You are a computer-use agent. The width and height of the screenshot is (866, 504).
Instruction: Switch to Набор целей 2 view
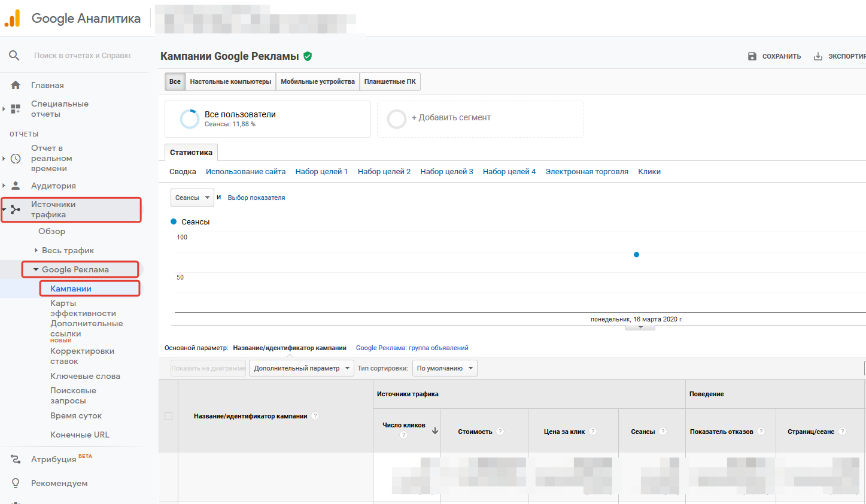[x=384, y=172]
